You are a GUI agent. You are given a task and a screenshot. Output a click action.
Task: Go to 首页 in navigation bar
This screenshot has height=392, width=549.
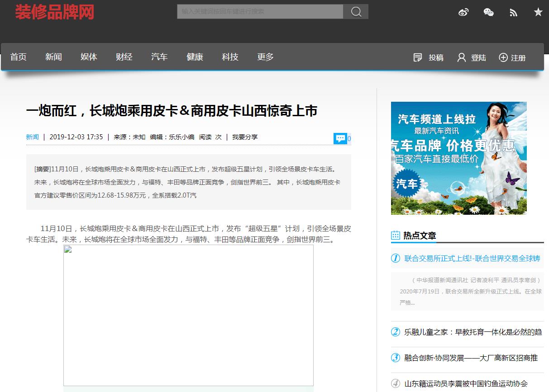(x=19, y=57)
